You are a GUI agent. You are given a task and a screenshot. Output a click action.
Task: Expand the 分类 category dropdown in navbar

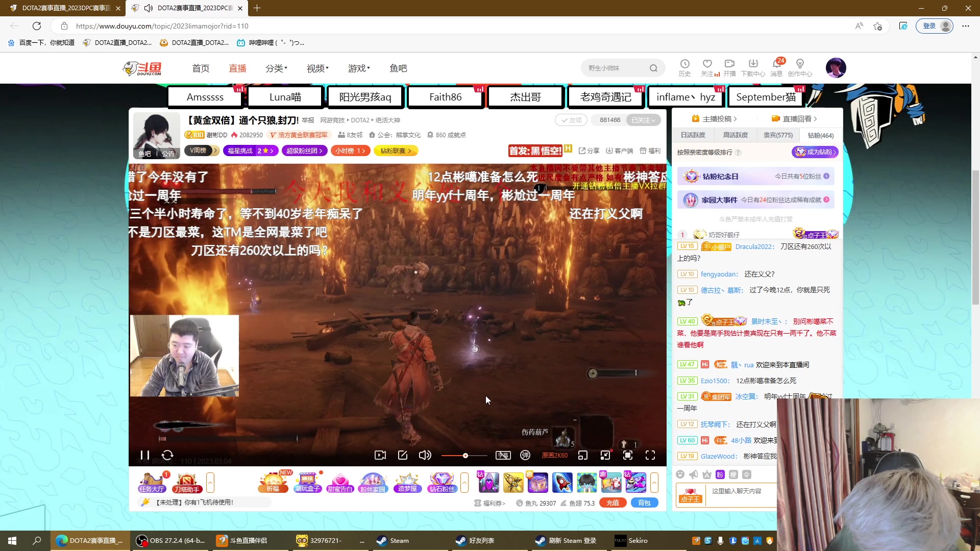pyautogui.click(x=276, y=68)
